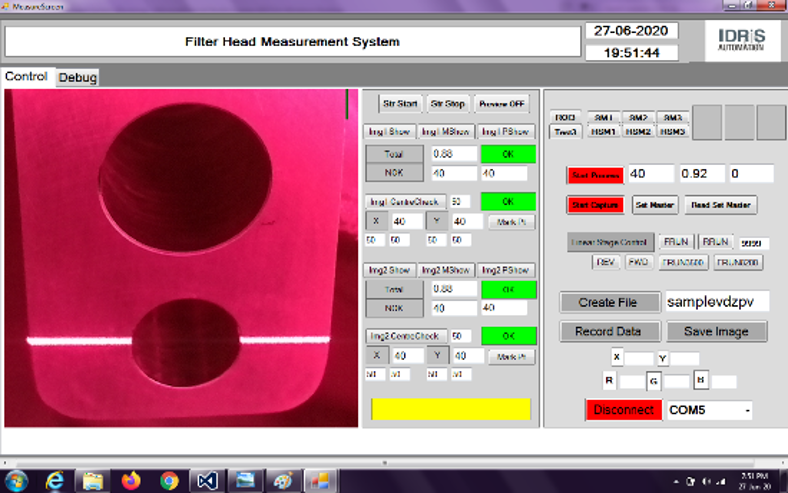Click the Read Set Master button
Viewport: 788px width, 493px height.
tap(721, 205)
